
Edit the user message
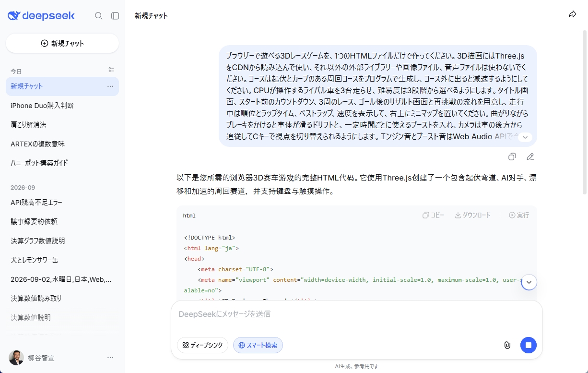coord(530,156)
